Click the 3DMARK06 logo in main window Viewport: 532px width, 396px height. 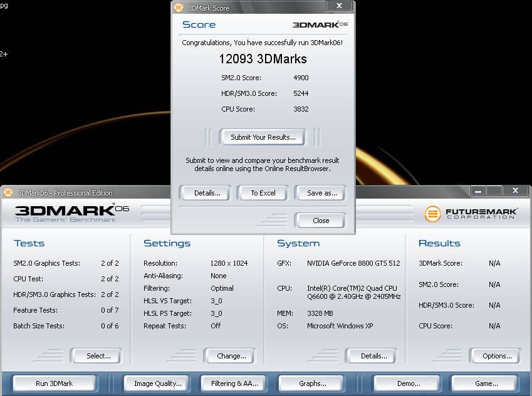point(72,213)
